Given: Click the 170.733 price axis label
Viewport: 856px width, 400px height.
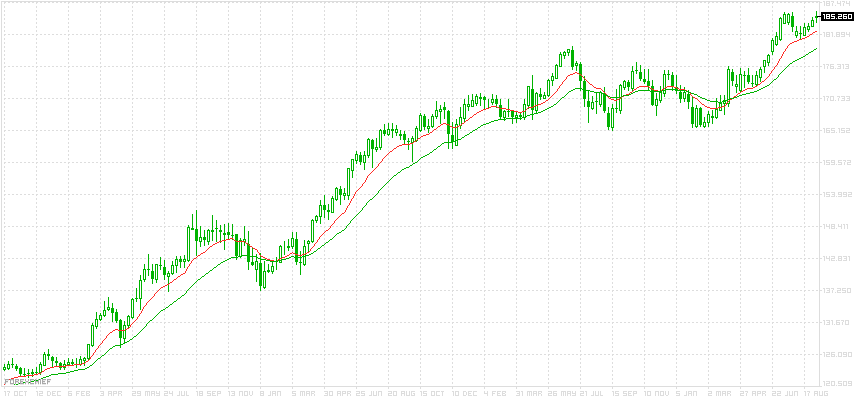Looking at the screenshot, I should (836, 99).
